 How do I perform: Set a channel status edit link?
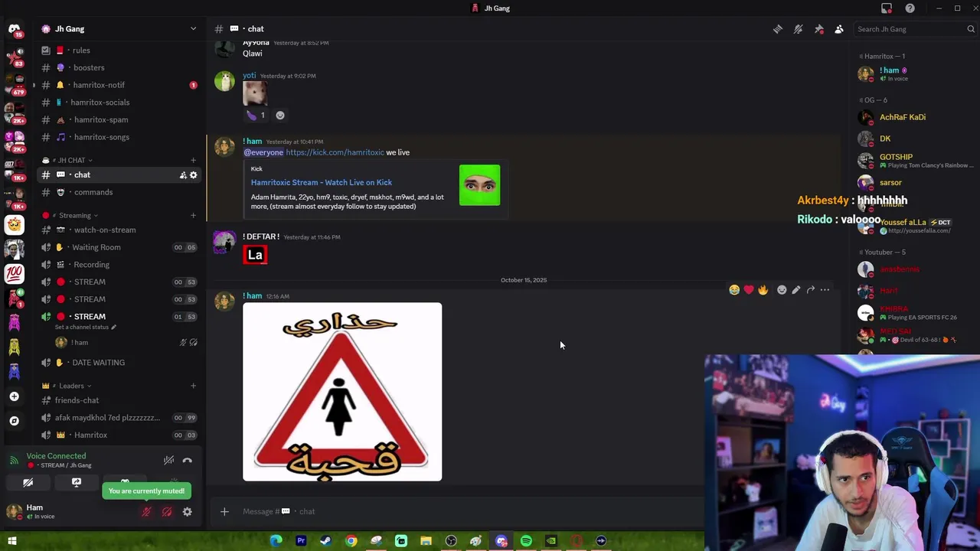85,328
